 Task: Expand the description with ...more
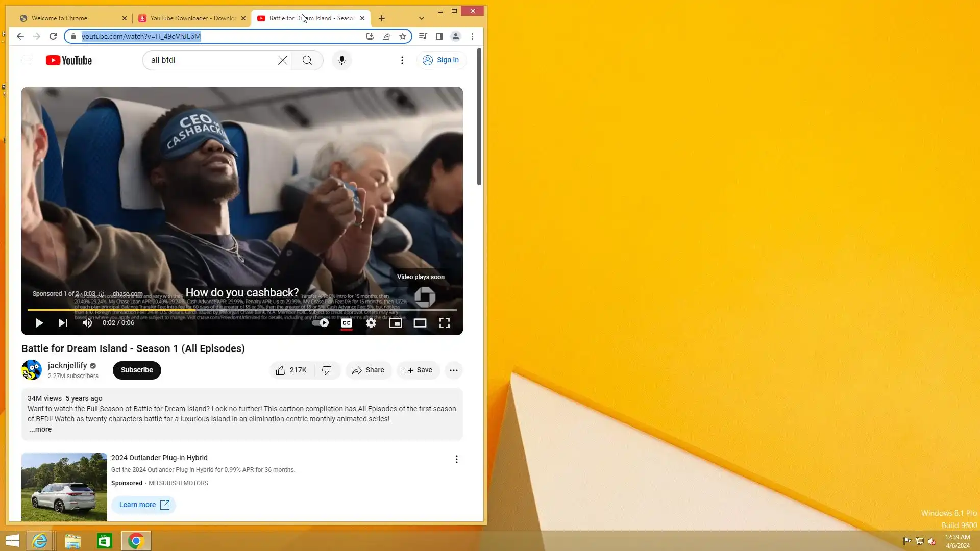[x=40, y=430]
